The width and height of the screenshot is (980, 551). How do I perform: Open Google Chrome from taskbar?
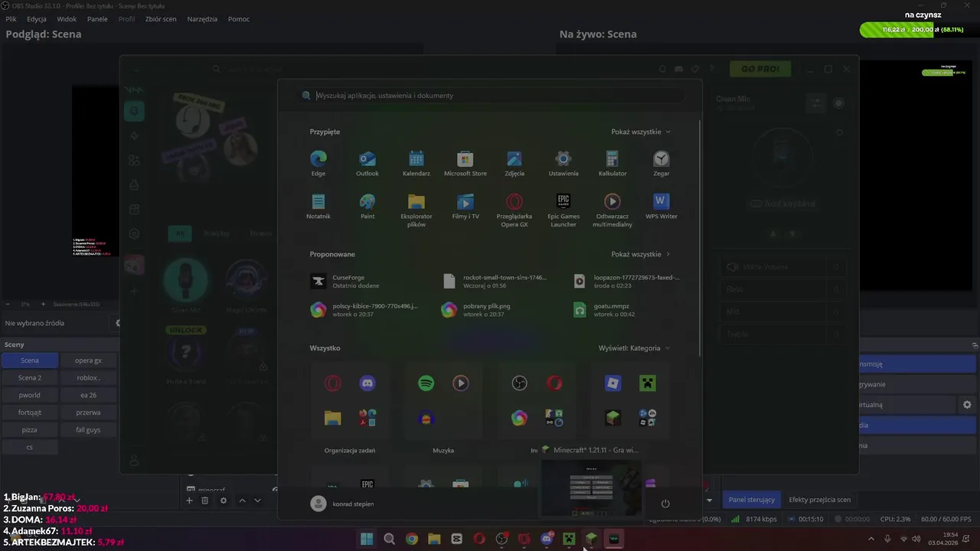[412, 539]
